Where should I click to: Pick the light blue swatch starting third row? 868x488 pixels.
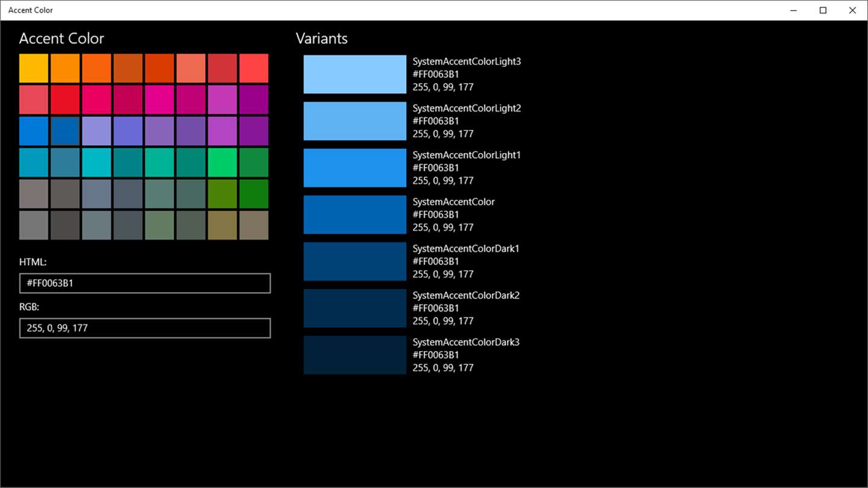pos(34,131)
